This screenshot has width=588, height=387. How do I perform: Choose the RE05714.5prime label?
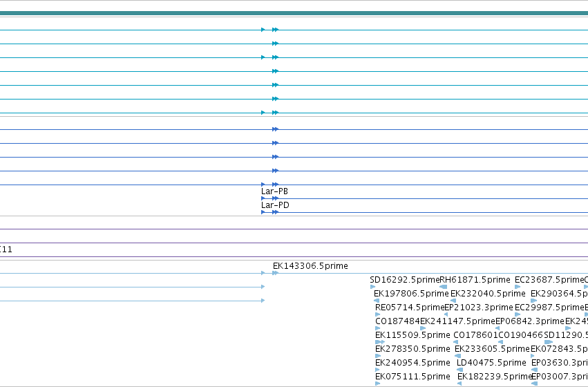tap(410, 307)
